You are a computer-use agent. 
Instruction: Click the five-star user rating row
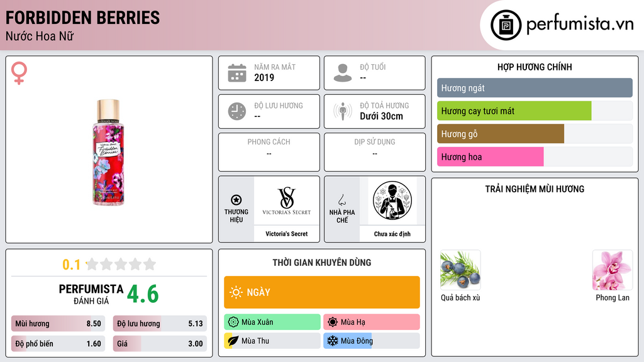click(x=121, y=265)
